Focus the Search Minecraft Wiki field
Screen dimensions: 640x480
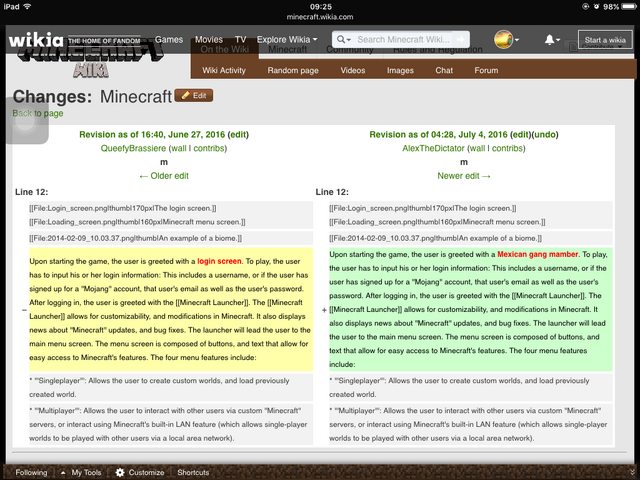click(403, 40)
